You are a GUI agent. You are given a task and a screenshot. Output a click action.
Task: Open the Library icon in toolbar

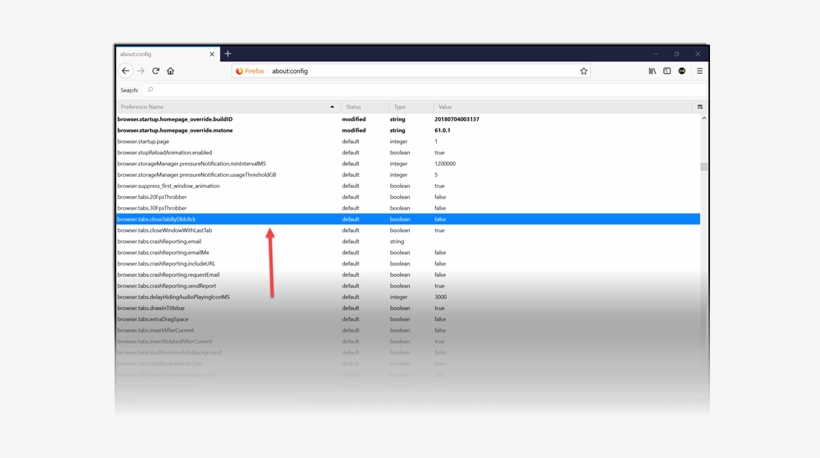click(652, 71)
